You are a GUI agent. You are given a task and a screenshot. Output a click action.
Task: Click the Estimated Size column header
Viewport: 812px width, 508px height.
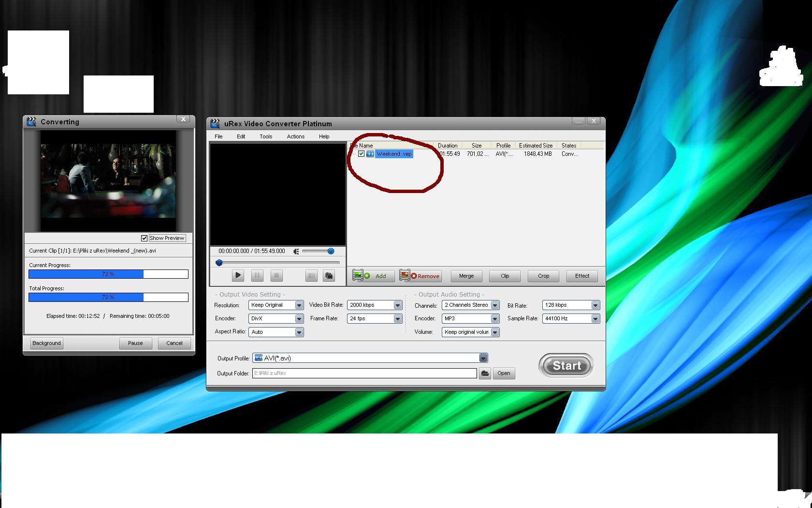click(x=536, y=145)
